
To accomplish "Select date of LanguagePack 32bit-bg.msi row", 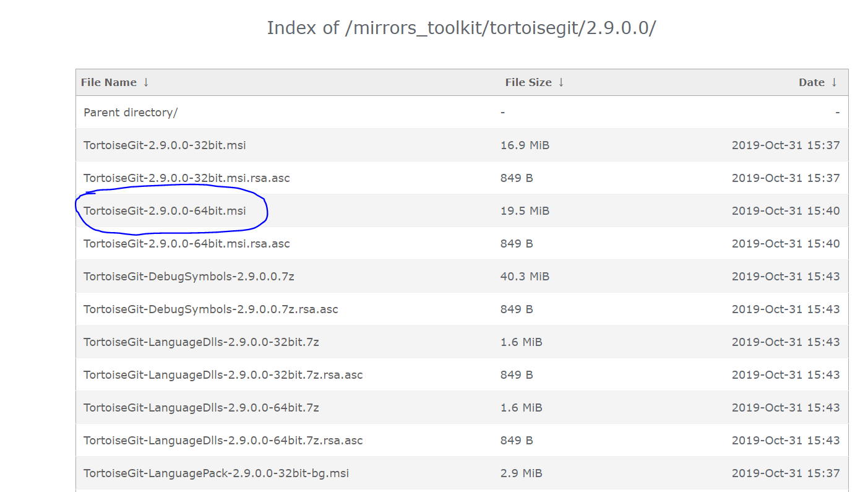I will 786,473.
